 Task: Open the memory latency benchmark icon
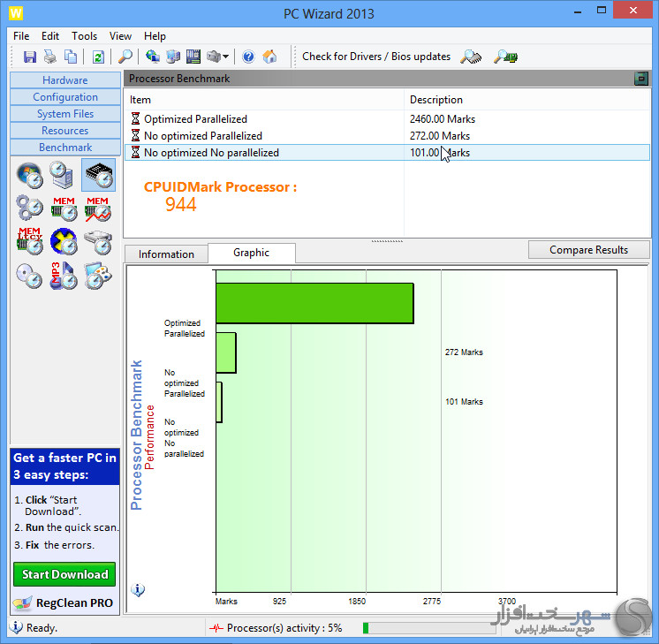(30, 242)
